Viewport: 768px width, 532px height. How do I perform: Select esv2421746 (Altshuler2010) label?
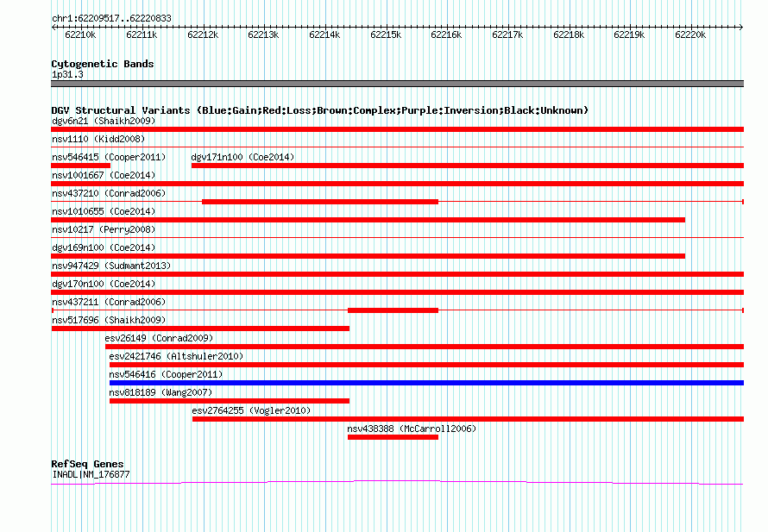point(176,356)
